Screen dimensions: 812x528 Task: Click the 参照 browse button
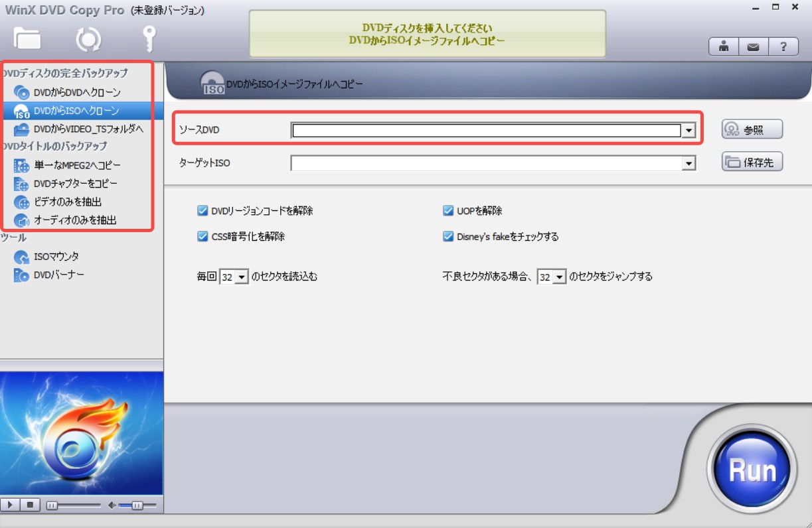coord(752,129)
